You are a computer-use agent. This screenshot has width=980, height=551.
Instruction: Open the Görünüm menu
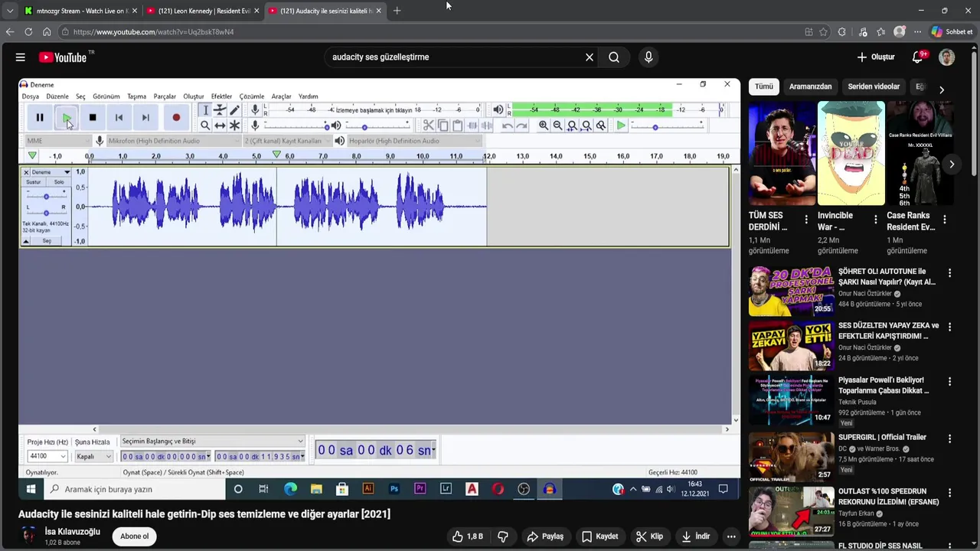point(106,96)
